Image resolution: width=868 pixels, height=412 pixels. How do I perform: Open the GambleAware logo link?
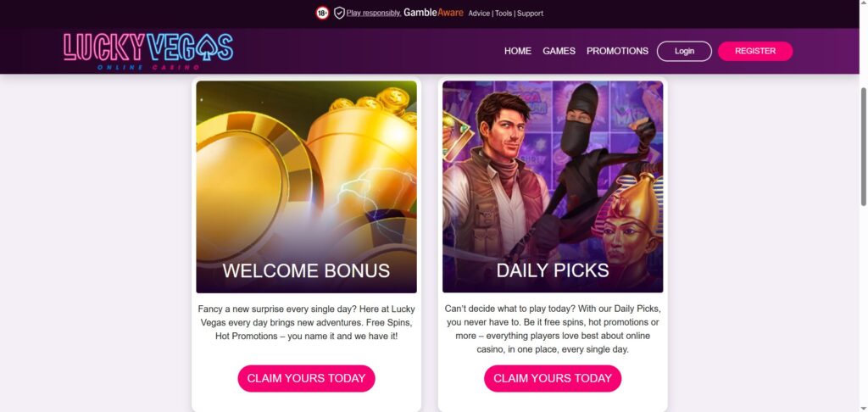pos(433,13)
